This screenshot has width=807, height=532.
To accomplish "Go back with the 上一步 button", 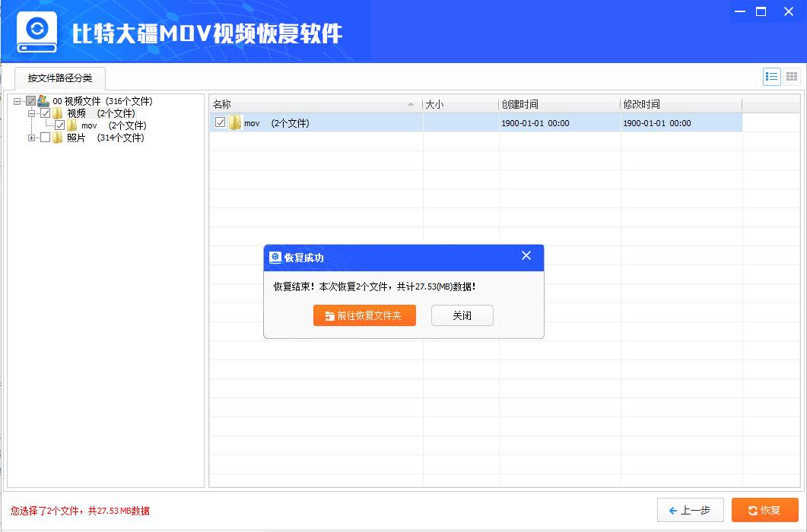I will pyautogui.click(x=690, y=510).
